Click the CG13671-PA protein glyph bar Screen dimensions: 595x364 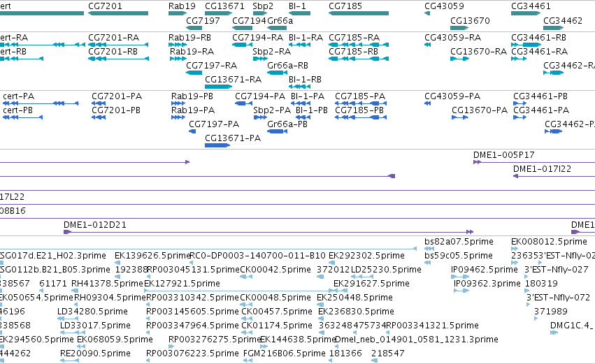[217, 145]
